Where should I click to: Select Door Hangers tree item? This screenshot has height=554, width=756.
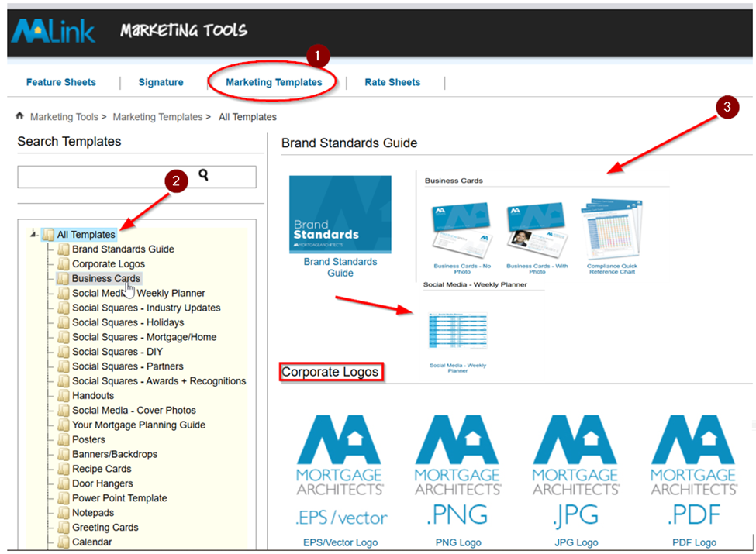[x=102, y=483]
